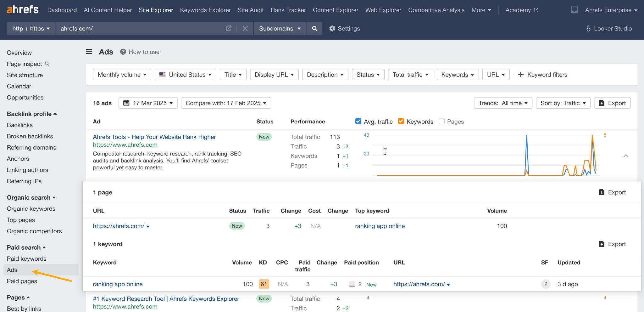Click the ahrefs.com/ target input field

pyautogui.click(x=126, y=28)
